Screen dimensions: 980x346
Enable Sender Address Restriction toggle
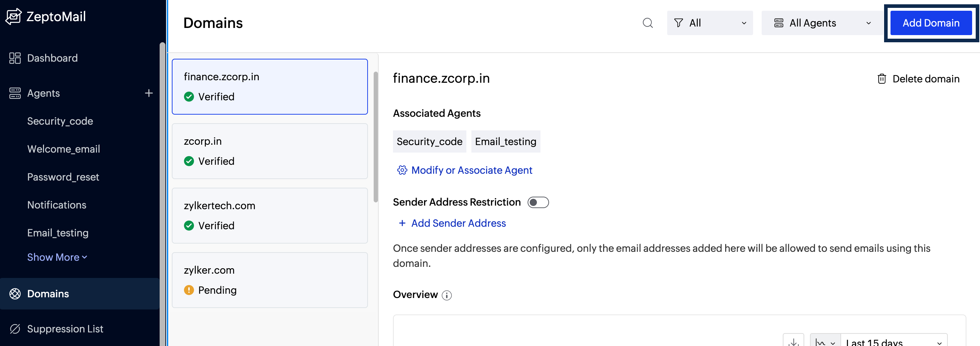pyautogui.click(x=538, y=202)
